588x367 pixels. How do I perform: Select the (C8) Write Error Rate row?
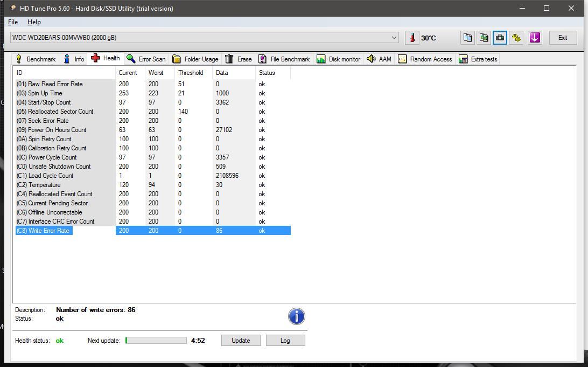(153, 231)
